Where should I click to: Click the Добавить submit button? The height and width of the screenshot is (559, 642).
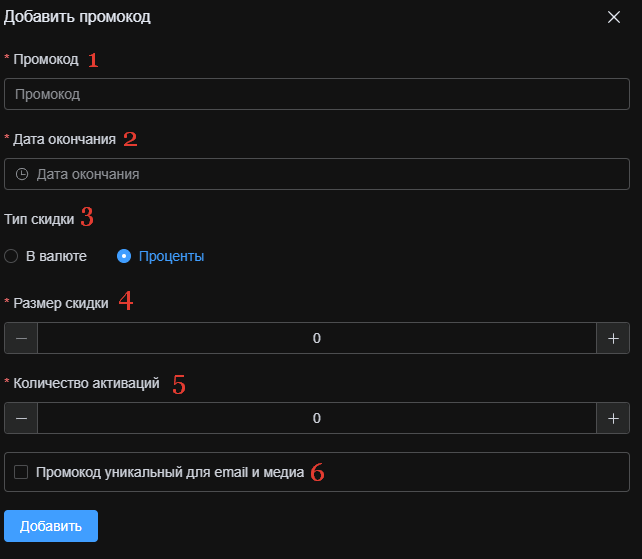click(51, 526)
